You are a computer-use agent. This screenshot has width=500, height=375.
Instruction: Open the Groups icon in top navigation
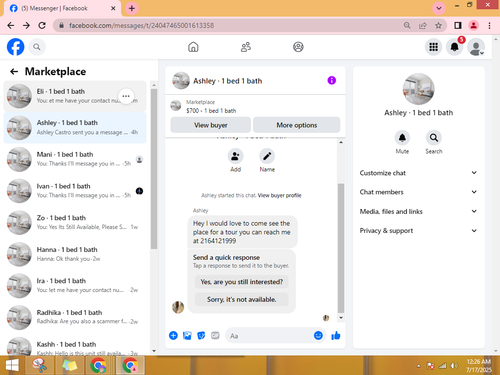pos(298,47)
